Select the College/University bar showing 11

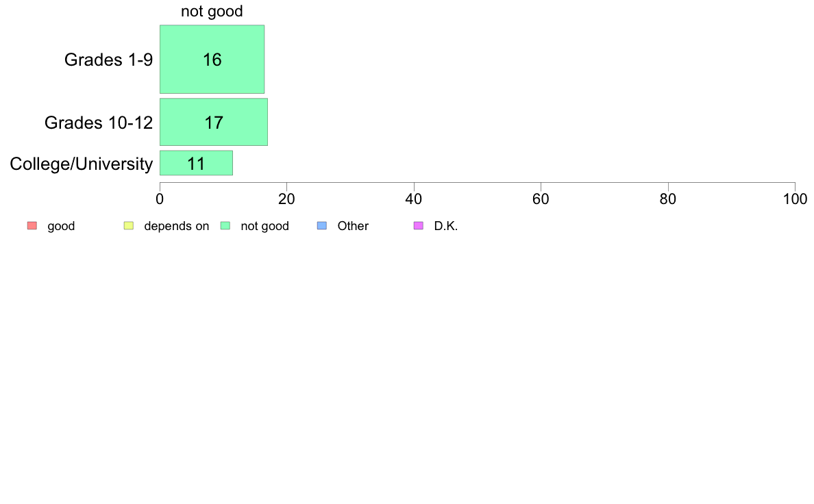(x=196, y=163)
